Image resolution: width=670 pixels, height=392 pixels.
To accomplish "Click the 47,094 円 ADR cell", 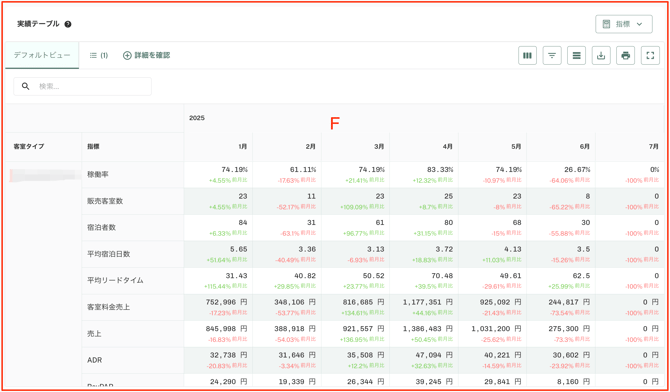I will [433, 355].
